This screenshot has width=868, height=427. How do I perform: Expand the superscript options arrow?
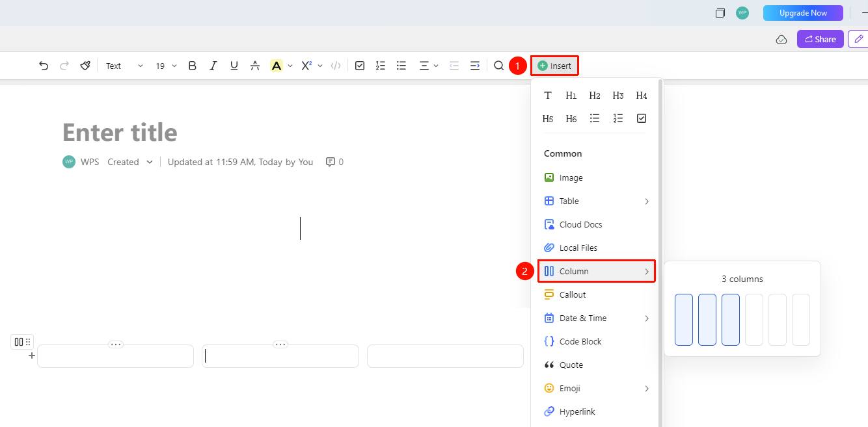[320, 66]
